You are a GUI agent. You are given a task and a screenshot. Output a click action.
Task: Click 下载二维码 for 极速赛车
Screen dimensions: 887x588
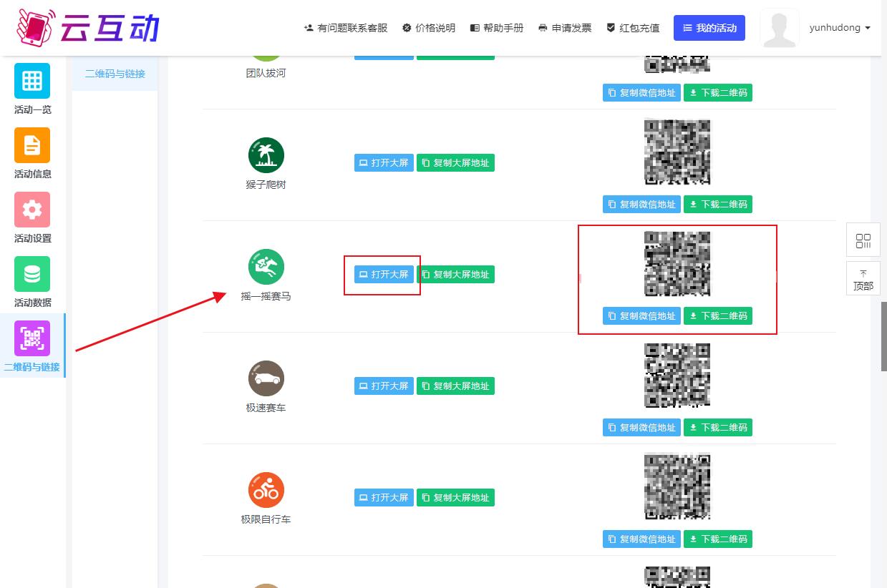718,428
